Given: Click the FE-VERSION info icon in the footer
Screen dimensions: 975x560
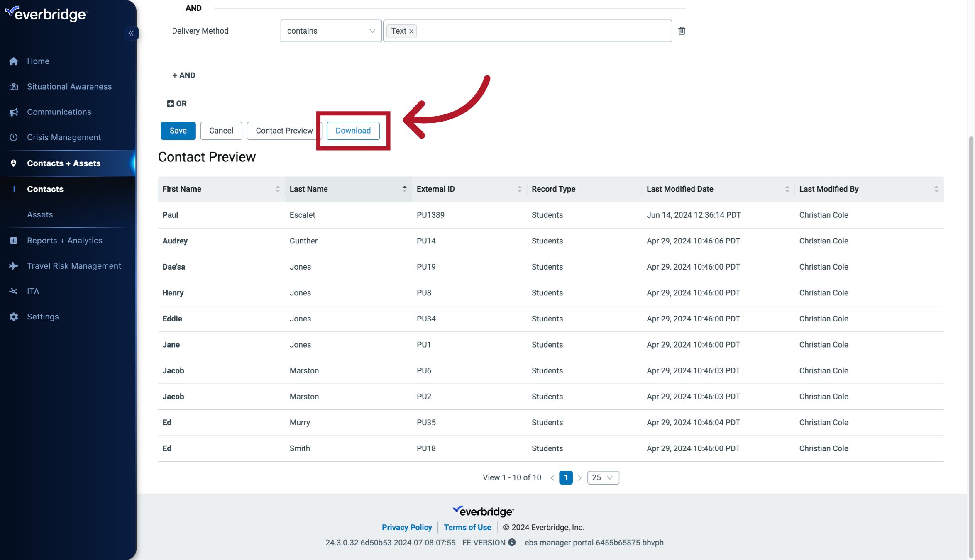Looking at the screenshot, I should [511, 542].
